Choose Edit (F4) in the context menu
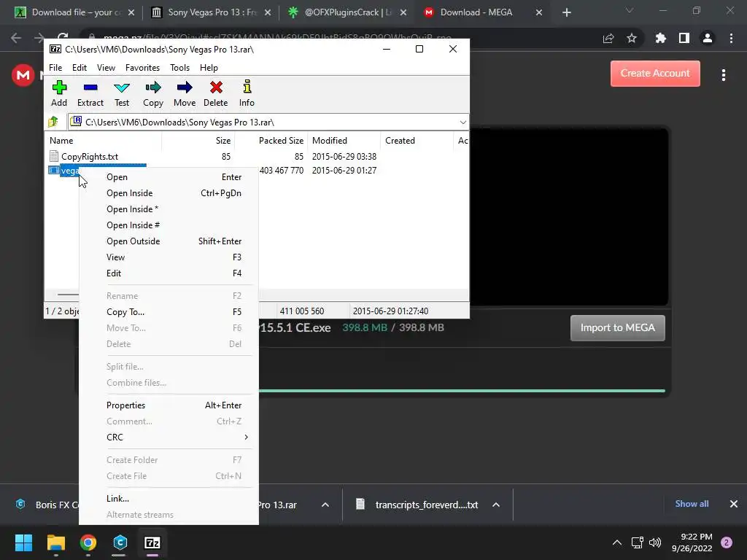This screenshot has width=747, height=560. pyautogui.click(x=169, y=273)
